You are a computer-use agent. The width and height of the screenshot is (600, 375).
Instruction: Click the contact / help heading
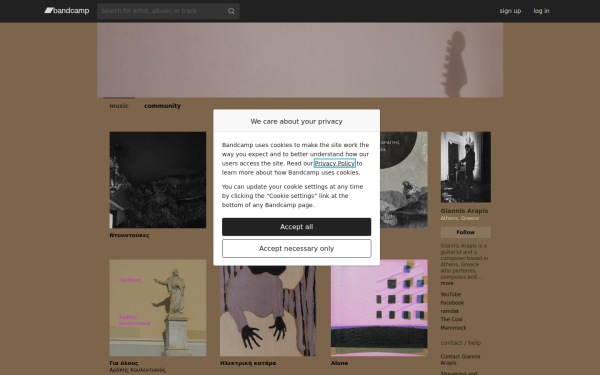[x=461, y=343]
